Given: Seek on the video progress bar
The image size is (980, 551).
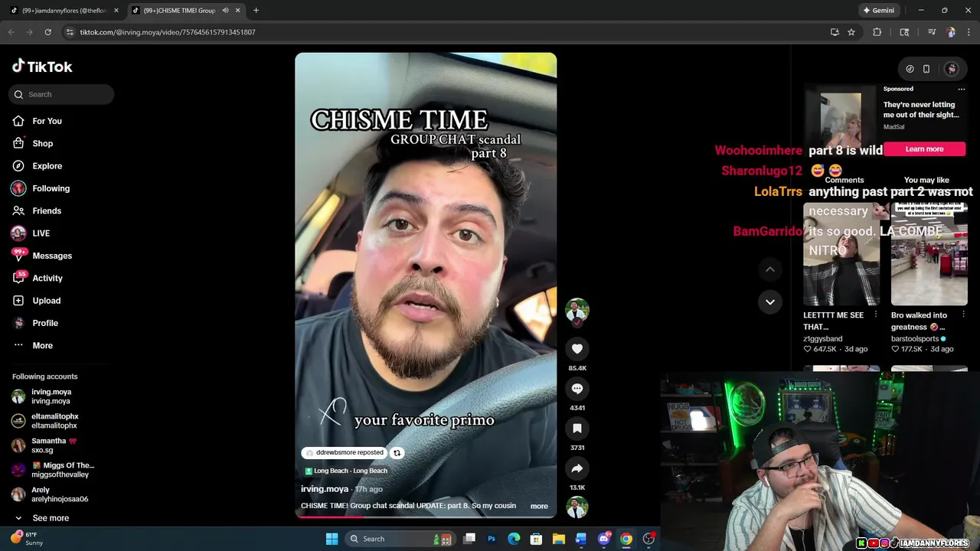Looking at the screenshot, I should click(x=426, y=516).
